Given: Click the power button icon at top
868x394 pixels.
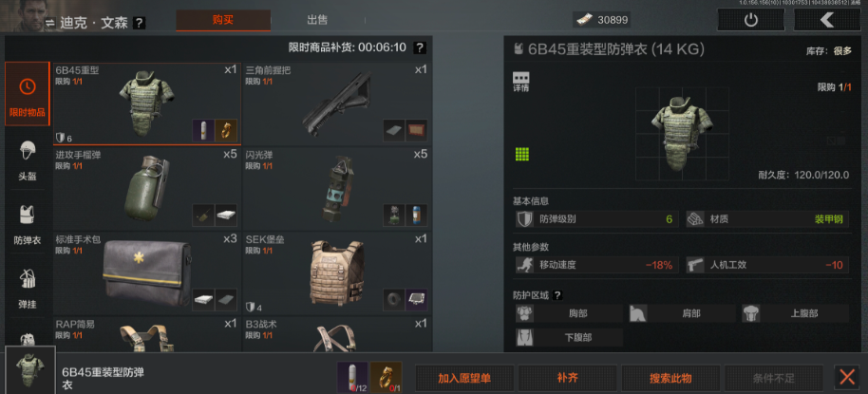Looking at the screenshot, I should point(750,20).
